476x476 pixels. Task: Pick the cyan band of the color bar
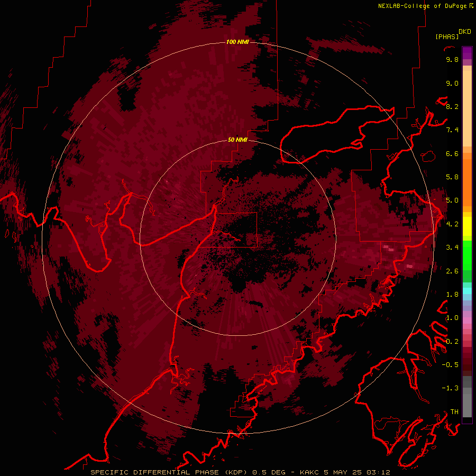(467, 290)
